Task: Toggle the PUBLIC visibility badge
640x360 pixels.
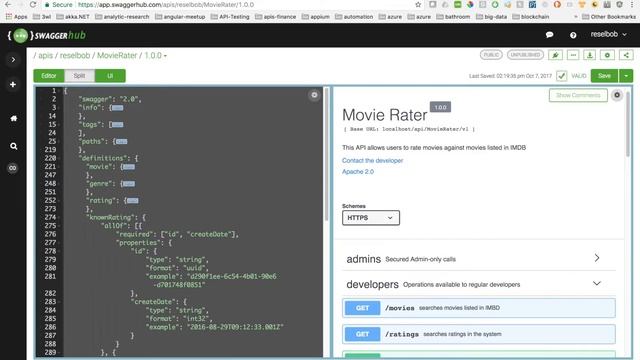Action: coord(491,55)
